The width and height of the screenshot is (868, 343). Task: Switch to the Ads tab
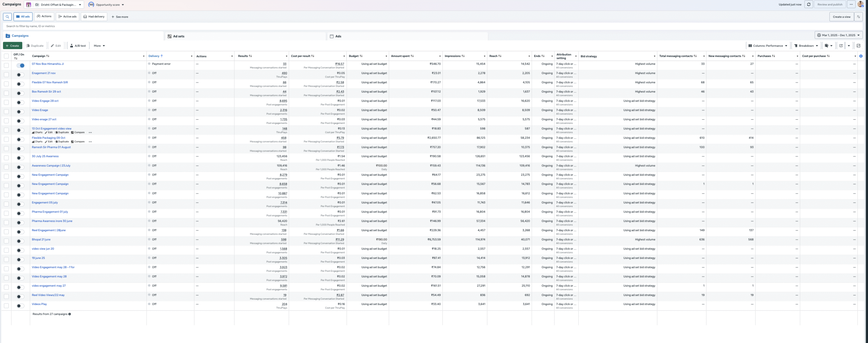point(338,36)
